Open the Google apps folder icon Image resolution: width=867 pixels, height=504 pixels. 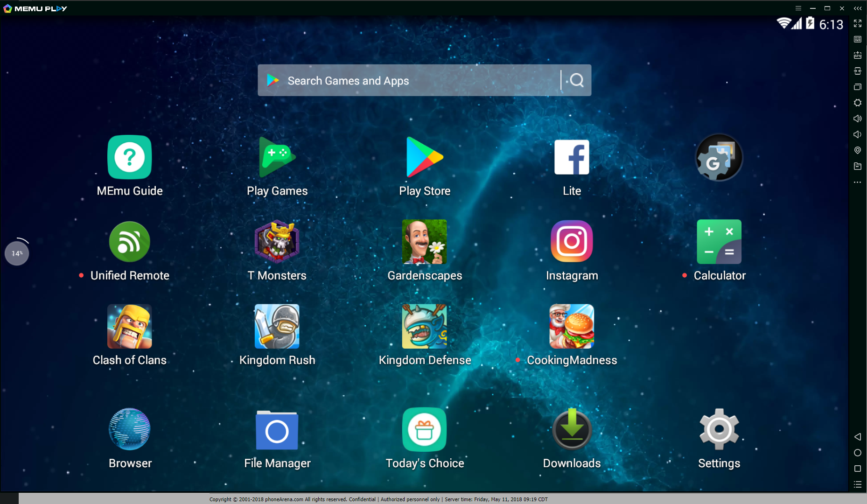(x=719, y=158)
